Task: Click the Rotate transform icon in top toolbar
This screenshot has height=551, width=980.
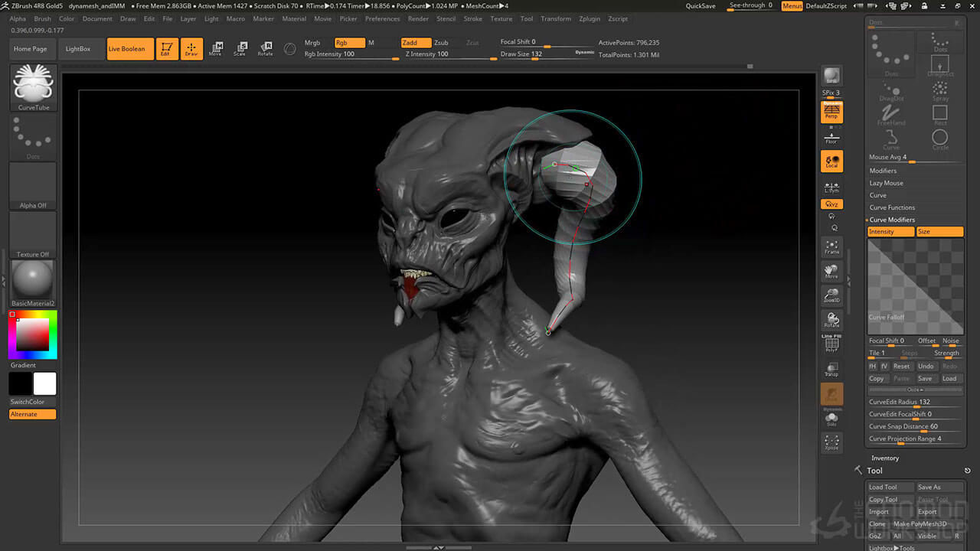Action: point(265,49)
